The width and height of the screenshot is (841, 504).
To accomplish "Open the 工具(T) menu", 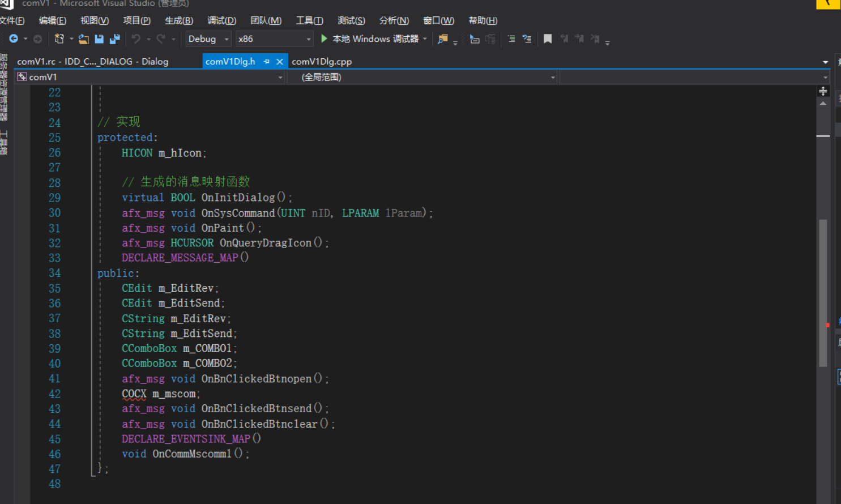I will [x=310, y=21].
